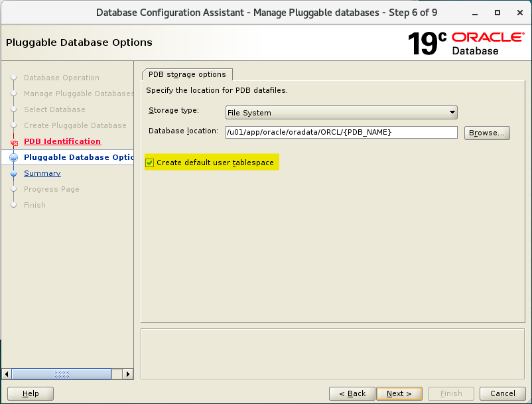Click the Summary step bullet icon

13,174
